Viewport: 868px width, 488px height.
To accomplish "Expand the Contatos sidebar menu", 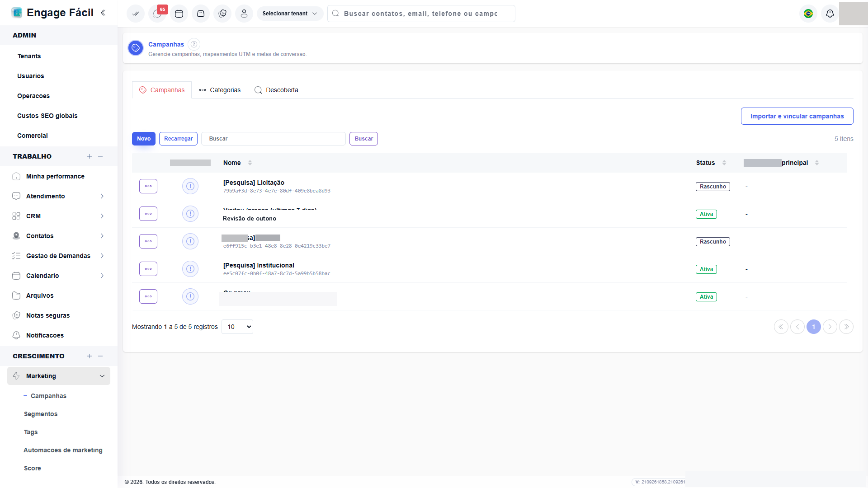I will (x=59, y=236).
